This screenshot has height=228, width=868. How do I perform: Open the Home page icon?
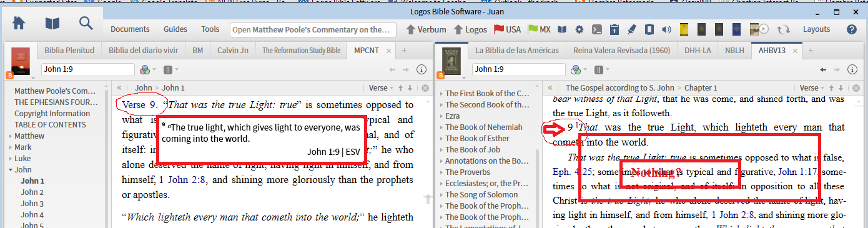[x=19, y=23]
